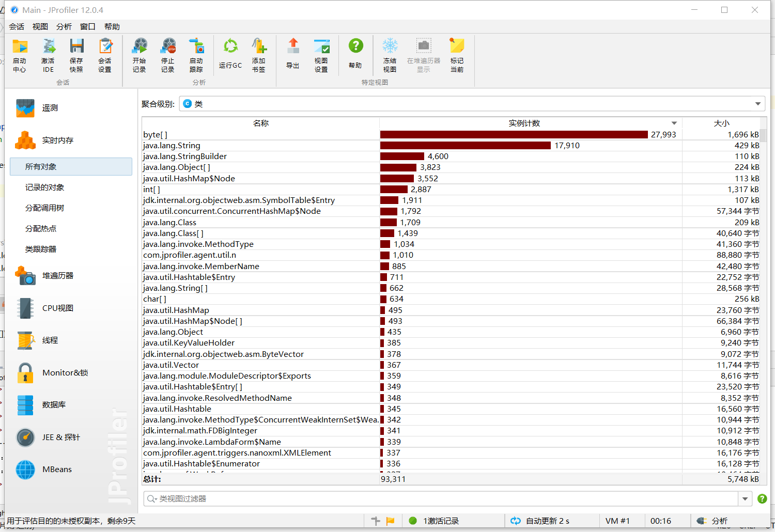This screenshot has width=775, height=532.
Task: Click 1激活记录 in the status bar
Action: (x=434, y=521)
